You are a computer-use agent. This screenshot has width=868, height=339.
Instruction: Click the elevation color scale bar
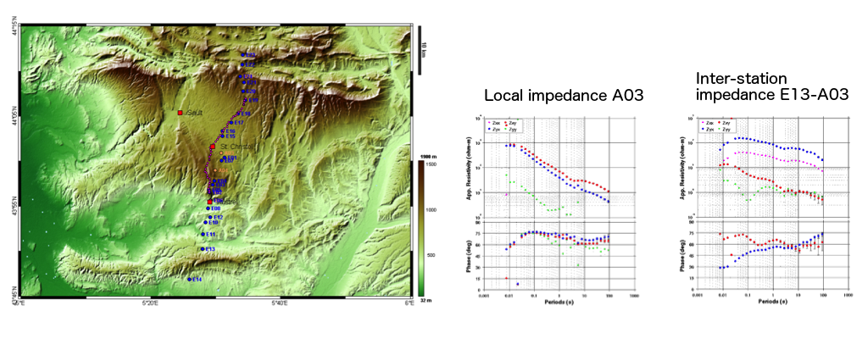pos(420,230)
